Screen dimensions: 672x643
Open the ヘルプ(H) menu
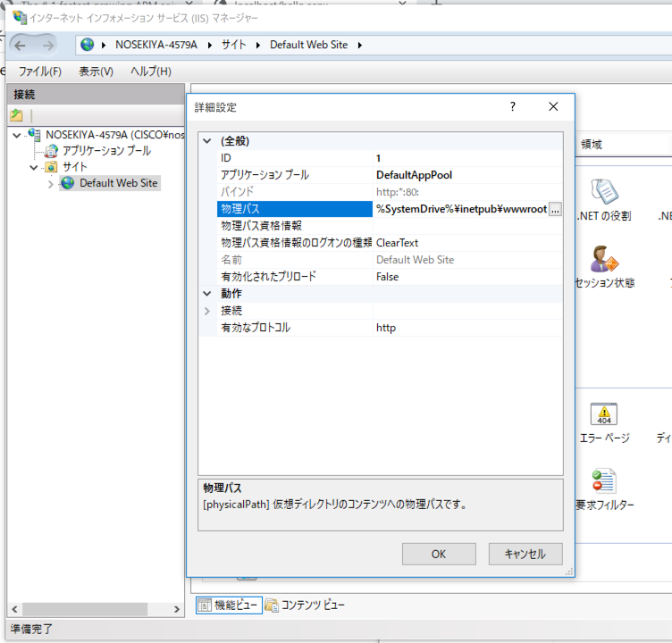coord(150,71)
